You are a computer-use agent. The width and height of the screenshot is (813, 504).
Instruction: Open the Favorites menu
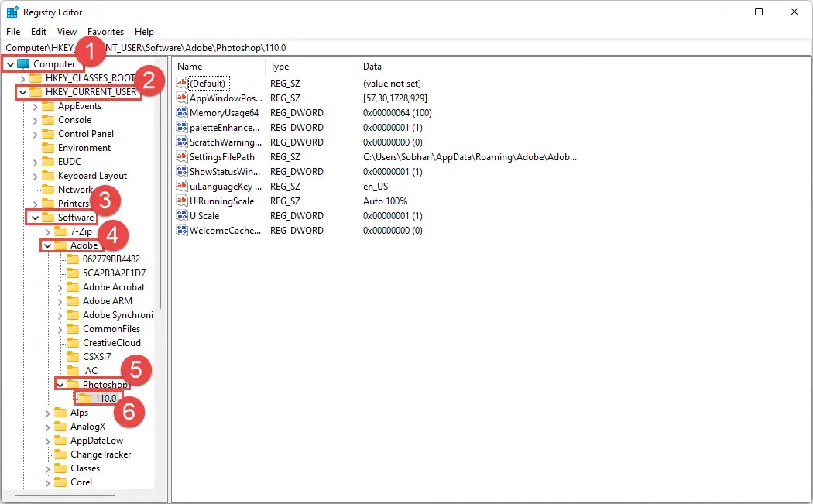tap(106, 32)
